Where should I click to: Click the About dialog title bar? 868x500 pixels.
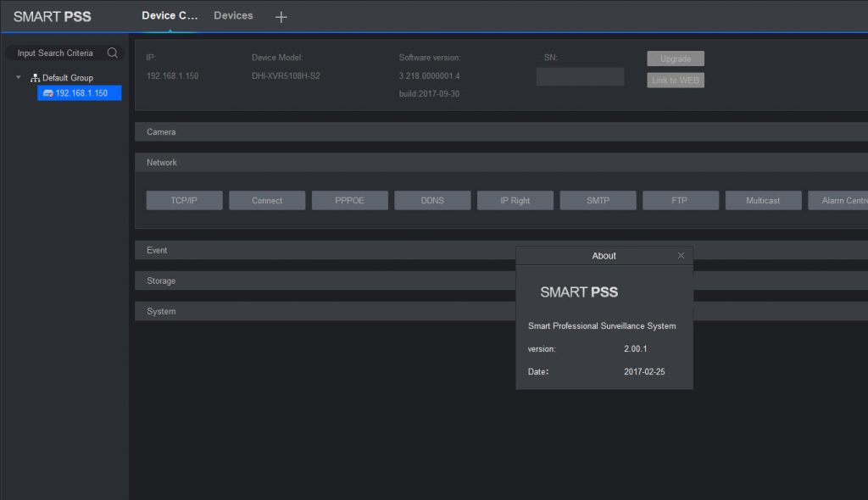pyautogui.click(x=604, y=256)
